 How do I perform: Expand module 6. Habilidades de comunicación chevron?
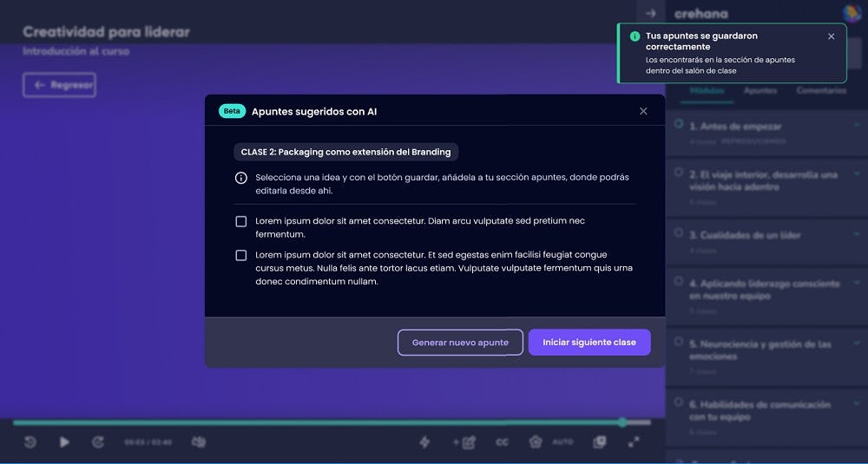click(x=857, y=403)
